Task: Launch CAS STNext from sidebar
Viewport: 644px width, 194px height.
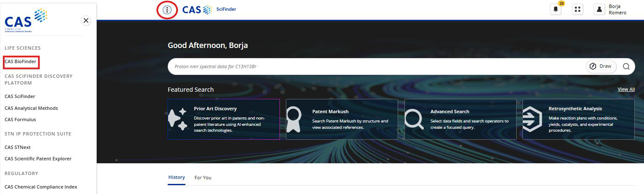Action: [x=18, y=147]
